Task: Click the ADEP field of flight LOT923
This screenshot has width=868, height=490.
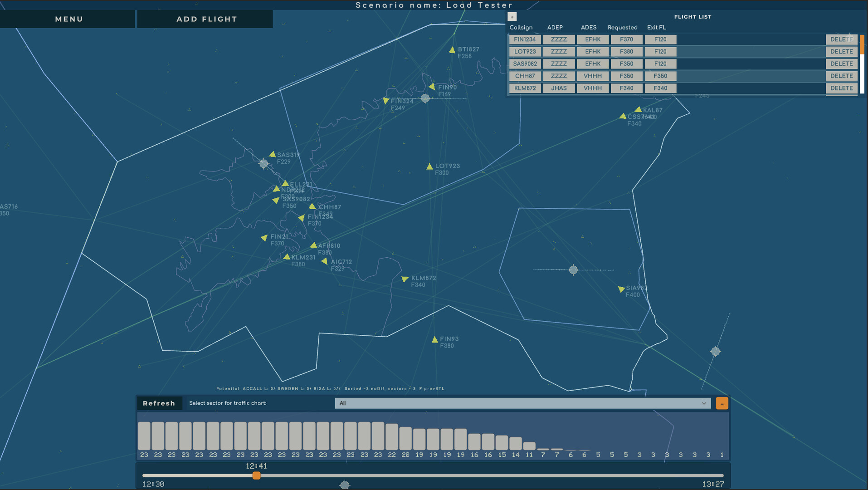Action: [559, 51]
